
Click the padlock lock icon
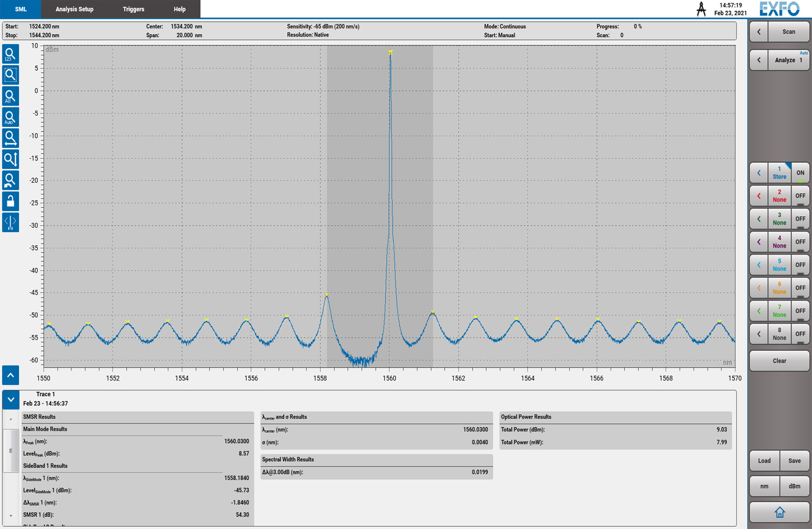click(10, 201)
